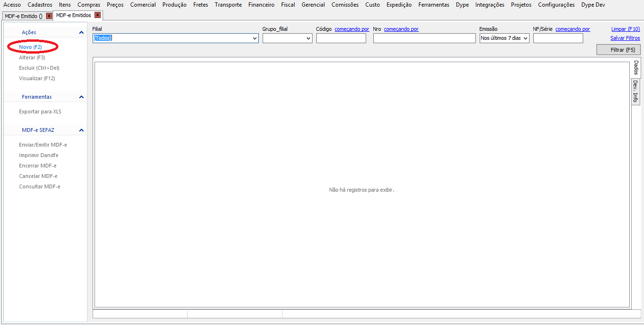Open the Itens menu
Viewport: 644px width, 325px height.
65,5
